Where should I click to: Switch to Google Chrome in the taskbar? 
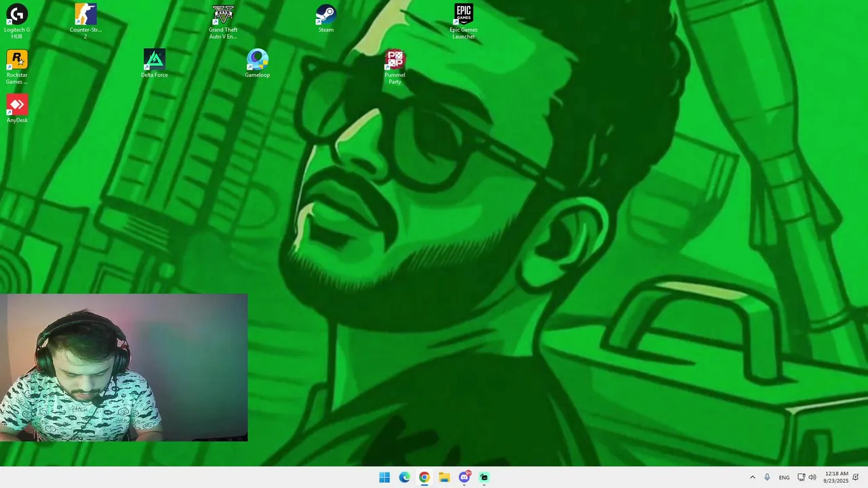click(x=424, y=477)
